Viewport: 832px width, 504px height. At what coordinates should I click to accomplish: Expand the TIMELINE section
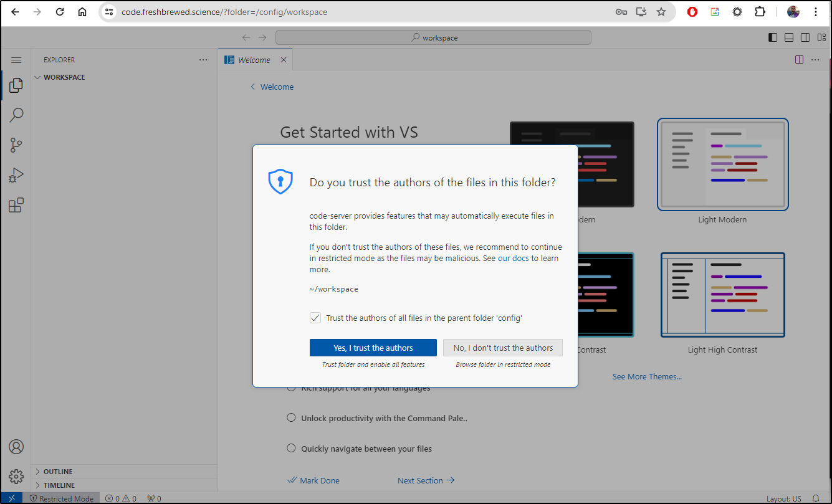point(125,485)
